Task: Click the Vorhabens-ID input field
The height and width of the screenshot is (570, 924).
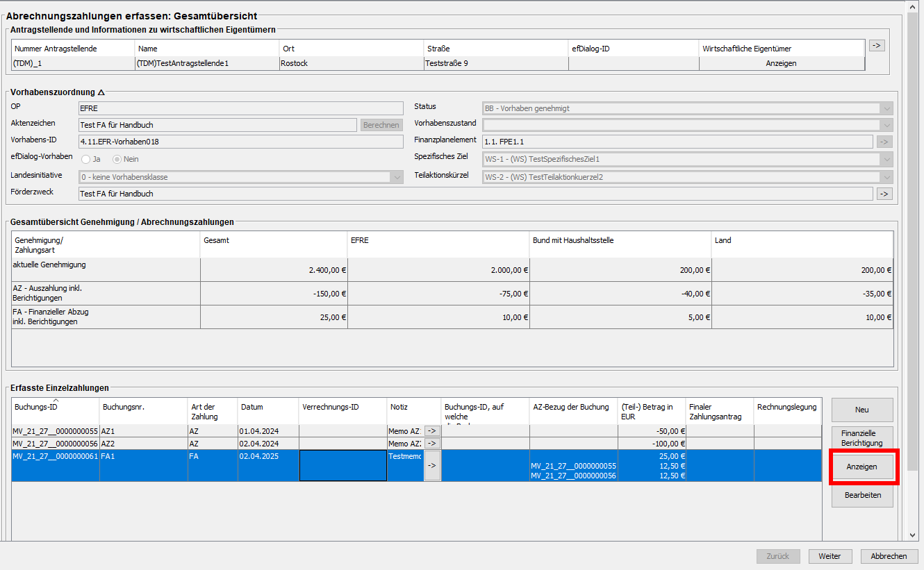Action: pyautogui.click(x=240, y=142)
